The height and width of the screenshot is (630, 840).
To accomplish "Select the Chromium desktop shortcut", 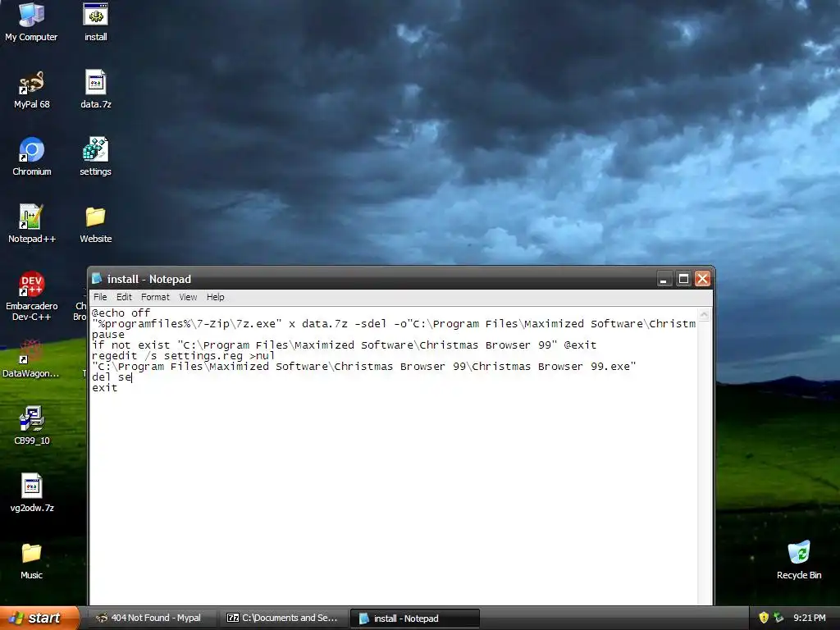I will click(31, 157).
